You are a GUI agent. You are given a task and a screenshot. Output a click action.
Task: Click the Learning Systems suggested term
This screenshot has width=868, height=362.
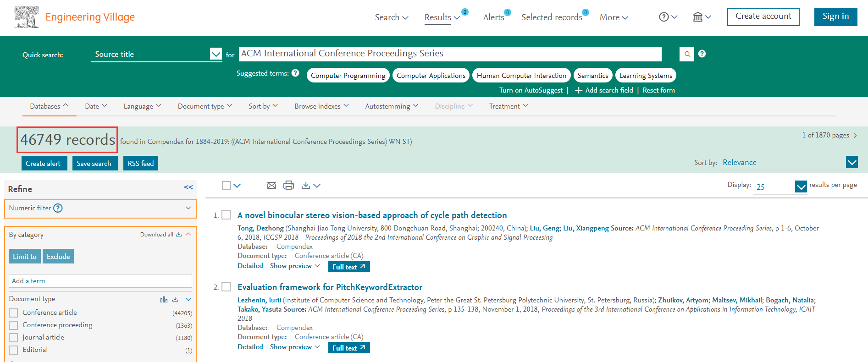click(x=646, y=75)
